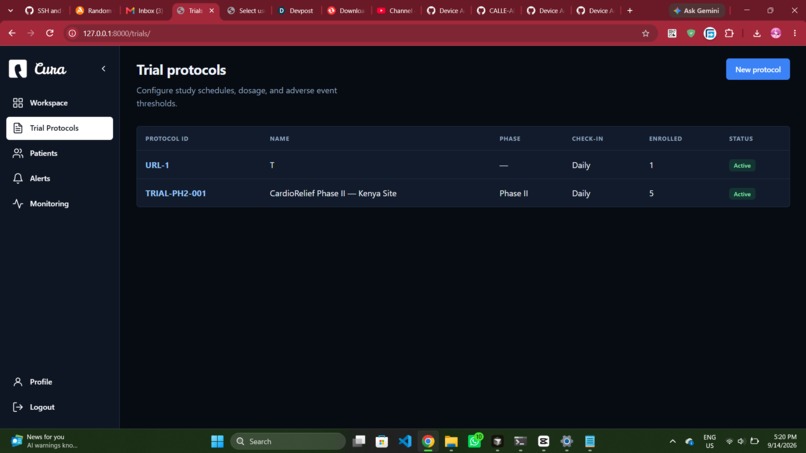The width and height of the screenshot is (806, 453).
Task: Create a New protocol
Action: click(758, 69)
